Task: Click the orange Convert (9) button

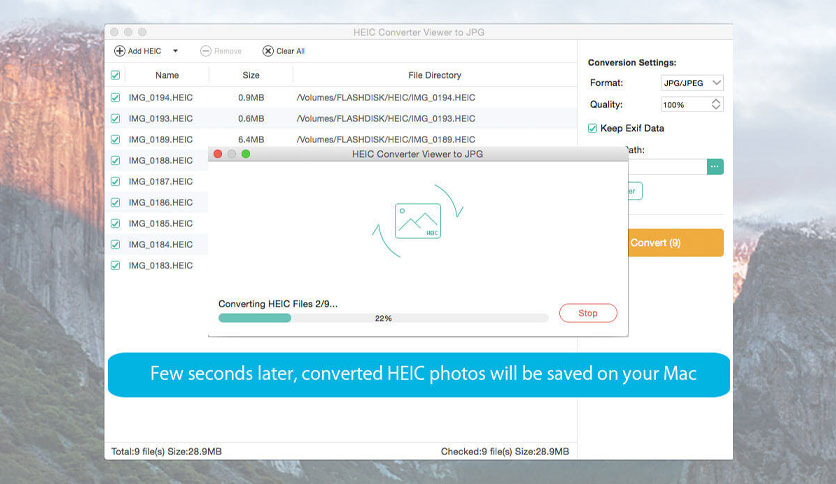Action: click(676, 243)
